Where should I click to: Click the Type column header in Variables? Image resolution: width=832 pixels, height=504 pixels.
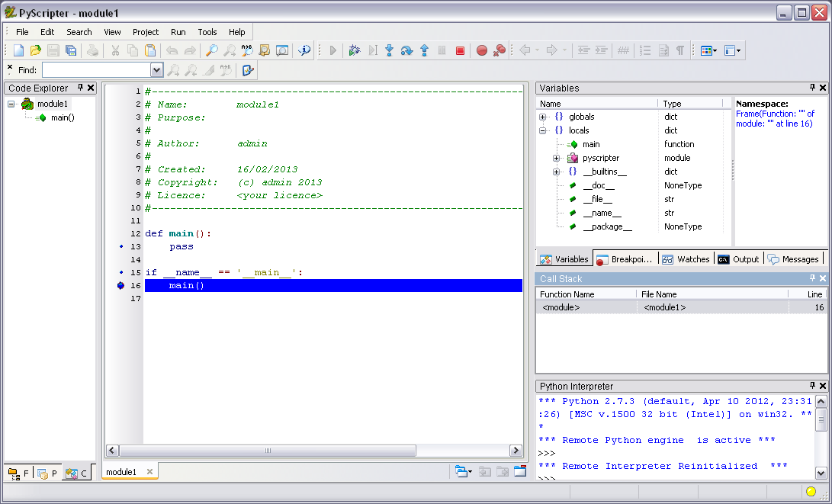click(x=690, y=104)
